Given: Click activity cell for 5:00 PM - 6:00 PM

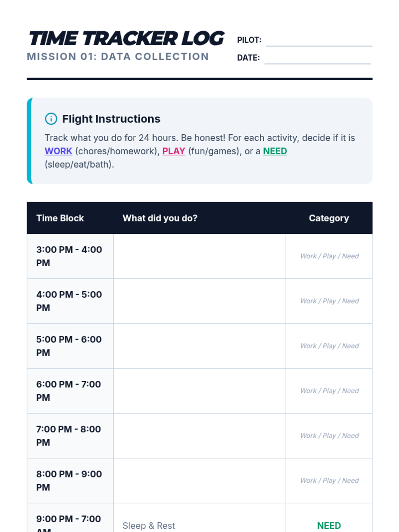Looking at the screenshot, I should (x=199, y=346).
